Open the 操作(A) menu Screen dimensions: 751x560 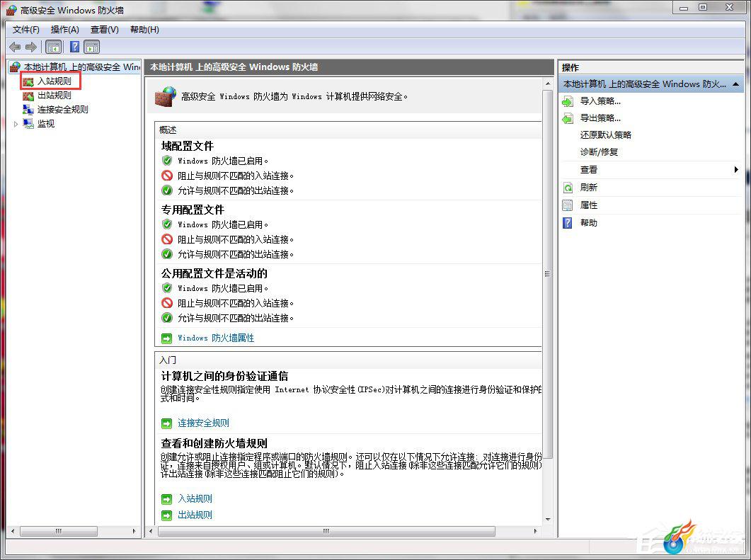click(x=64, y=30)
